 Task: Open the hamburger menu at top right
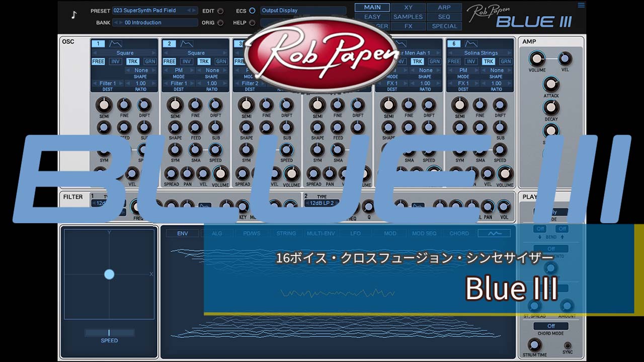(581, 6)
